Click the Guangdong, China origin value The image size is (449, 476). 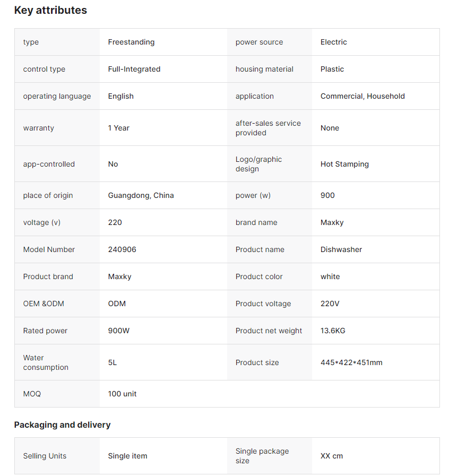pyautogui.click(x=141, y=195)
